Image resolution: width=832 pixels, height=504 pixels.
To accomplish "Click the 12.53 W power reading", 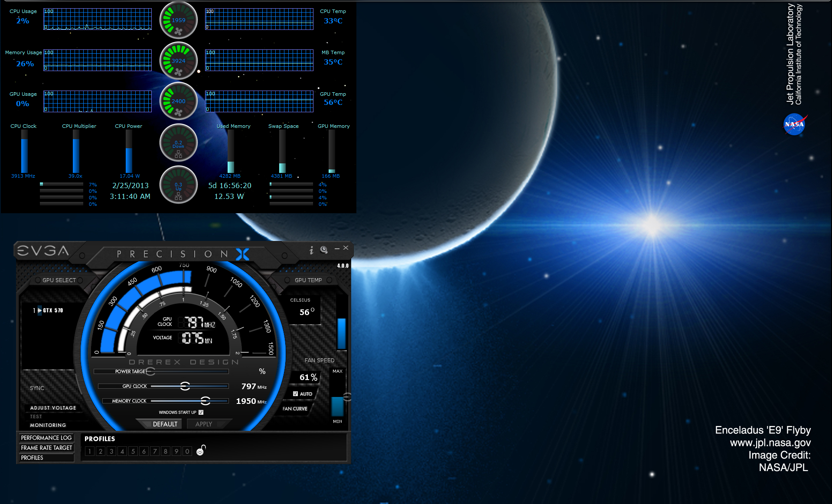I will [229, 196].
